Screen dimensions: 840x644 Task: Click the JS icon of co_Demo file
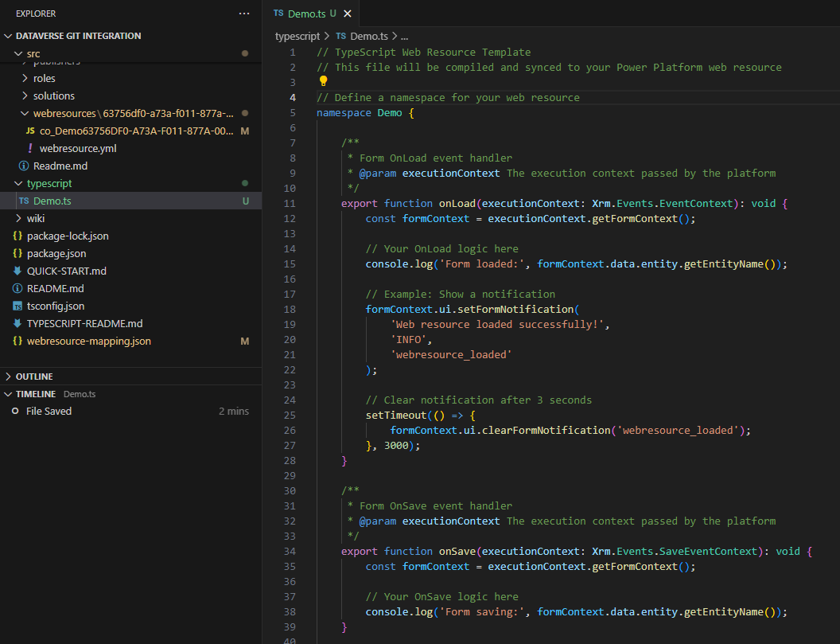click(x=30, y=131)
